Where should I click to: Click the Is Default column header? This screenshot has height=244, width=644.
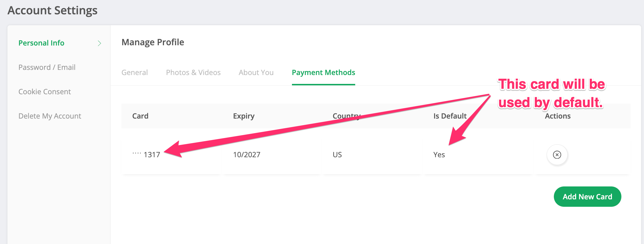450,116
